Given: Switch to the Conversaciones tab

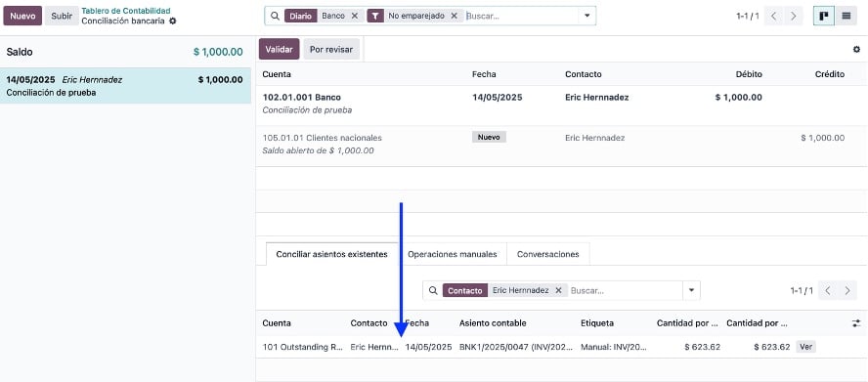Looking at the screenshot, I should pyautogui.click(x=548, y=254).
